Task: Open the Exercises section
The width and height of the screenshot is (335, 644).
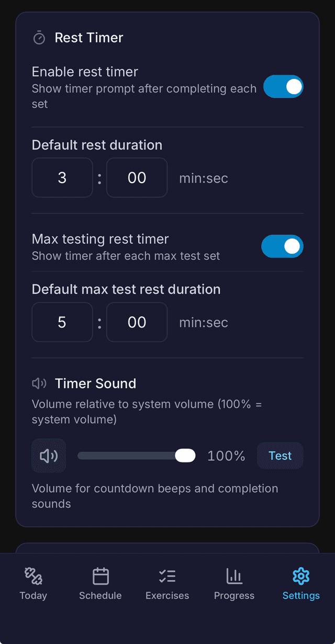Action: point(167,583)
